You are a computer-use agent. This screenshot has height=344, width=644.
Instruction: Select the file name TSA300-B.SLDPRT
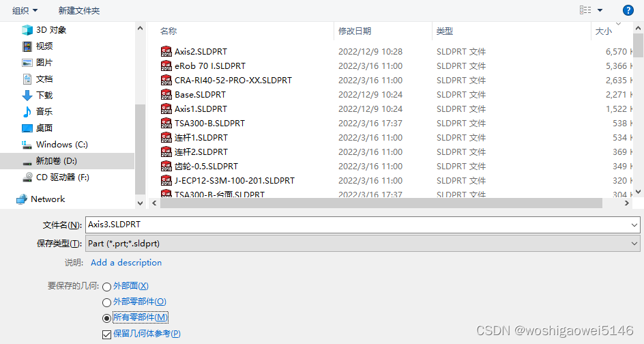point(209,124)
